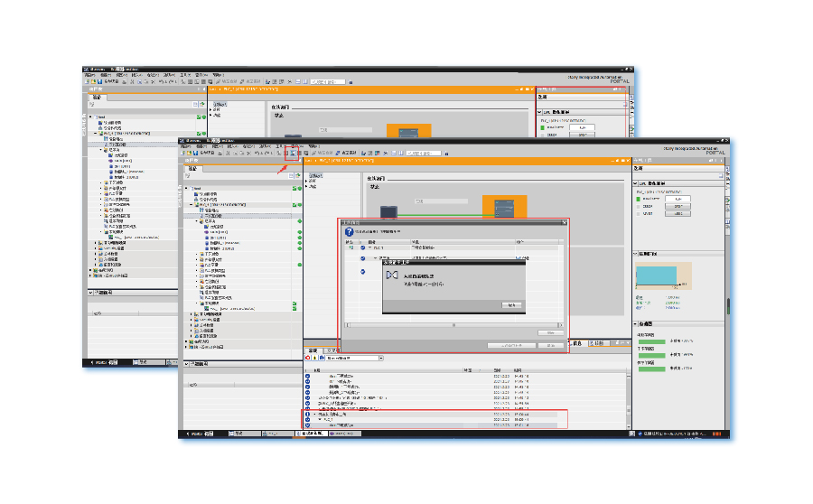
Task: Toggle information filter icon in inspector messages
Action: (322, 358)
